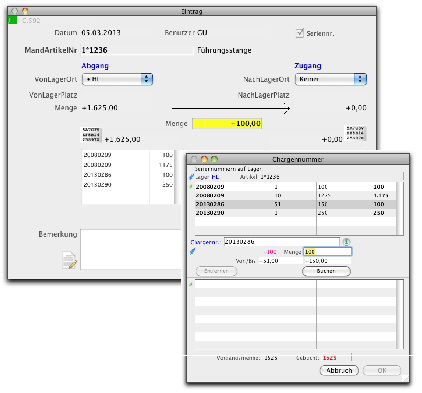Click the pin icon beside Lager FL
Viewport: 422px width, 393px height.
coord(191,177)
